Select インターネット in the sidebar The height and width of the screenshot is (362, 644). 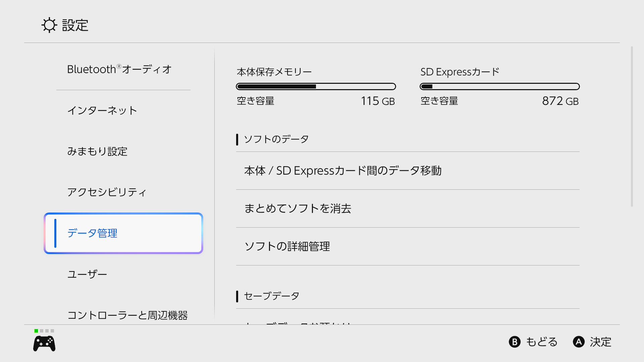tap(102, 111)
